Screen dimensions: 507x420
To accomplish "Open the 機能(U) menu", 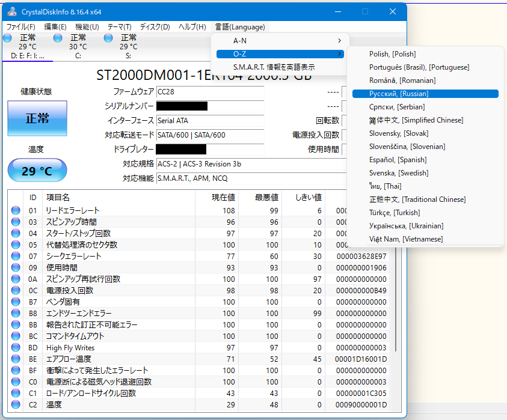I will click(87, 27).
